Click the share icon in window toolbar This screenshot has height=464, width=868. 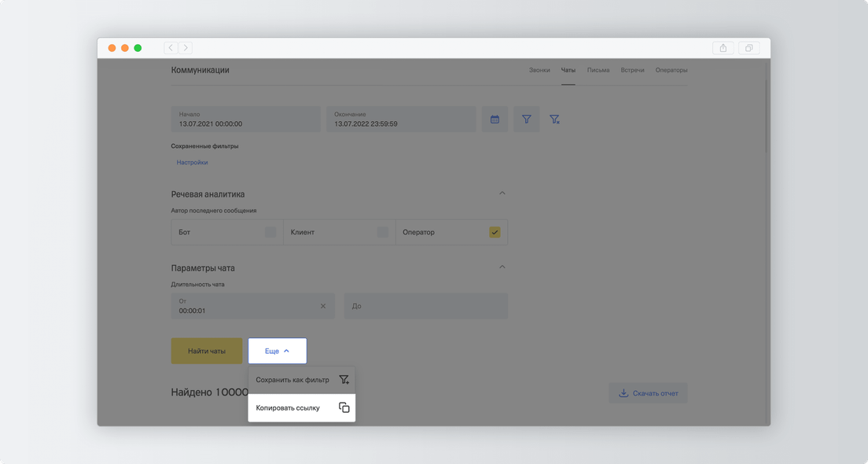pos(723,48)
